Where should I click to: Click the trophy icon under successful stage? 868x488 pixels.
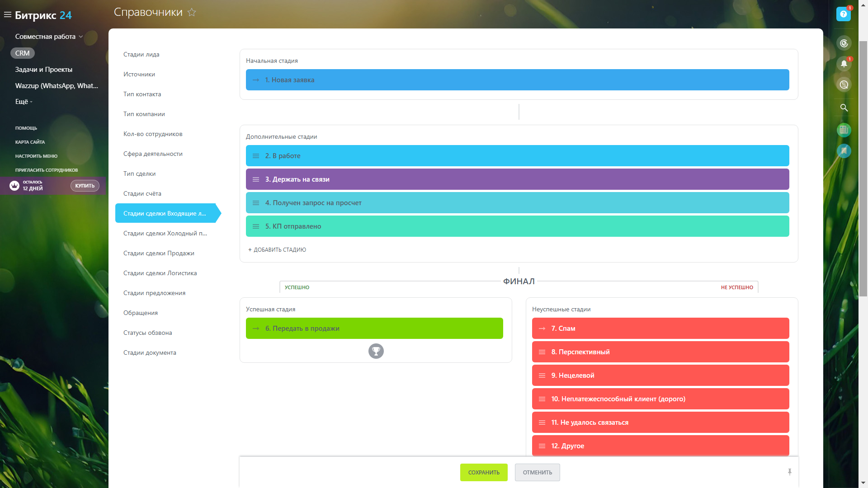pyautogui.click(x=376, y=351)
